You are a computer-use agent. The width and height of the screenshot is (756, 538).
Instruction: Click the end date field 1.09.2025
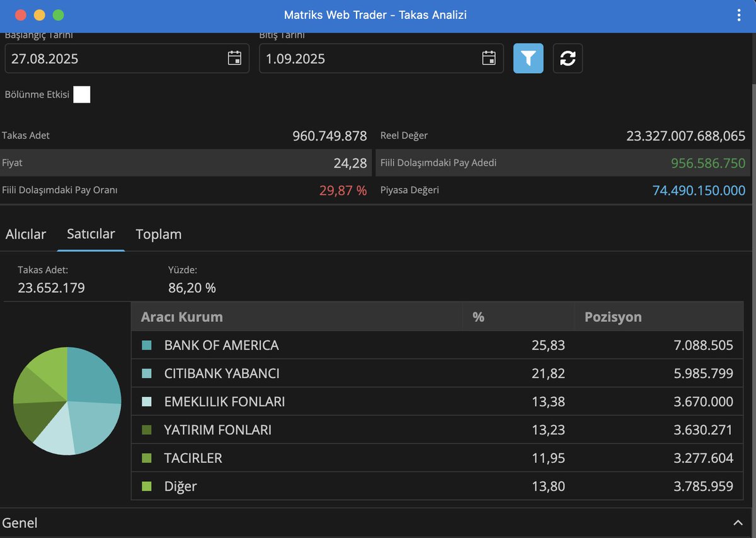[381, 59]
